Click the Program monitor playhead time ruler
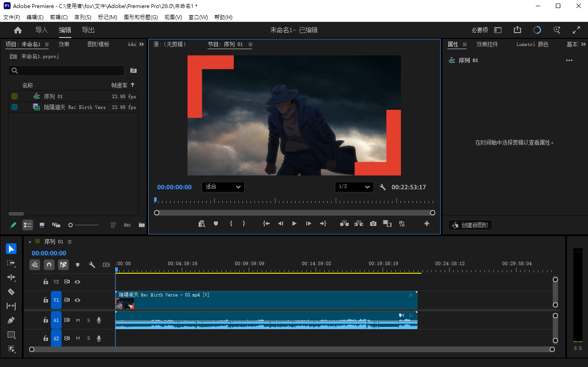This screenshot has height=367, width=588. click(295, 201)
